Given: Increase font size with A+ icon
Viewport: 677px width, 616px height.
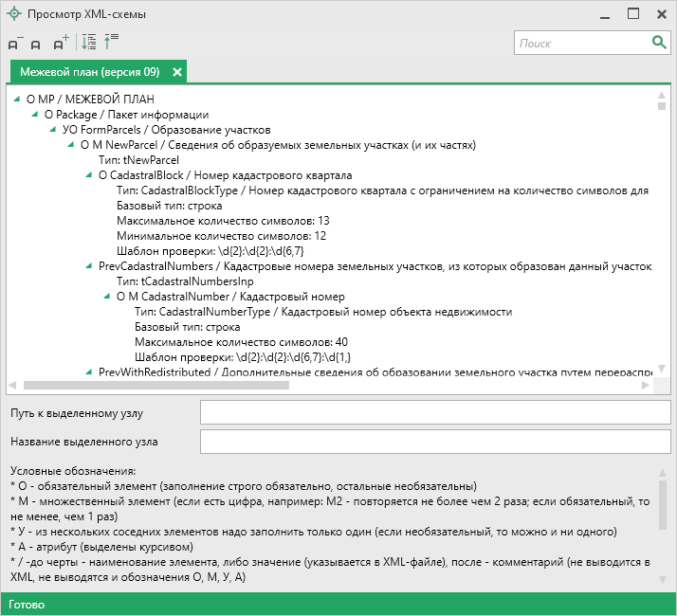Looking at the screenshot, I should click(61, 43).
